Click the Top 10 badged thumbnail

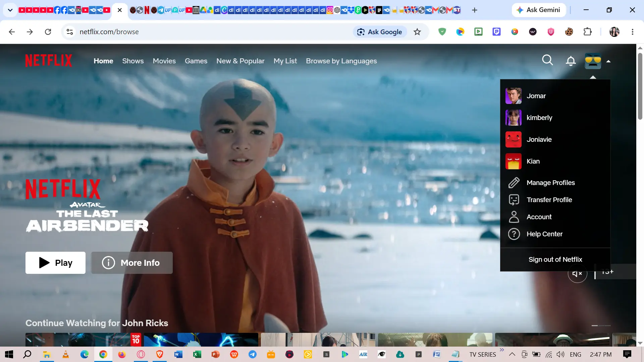pyautogui.click(x=84, y=340)
